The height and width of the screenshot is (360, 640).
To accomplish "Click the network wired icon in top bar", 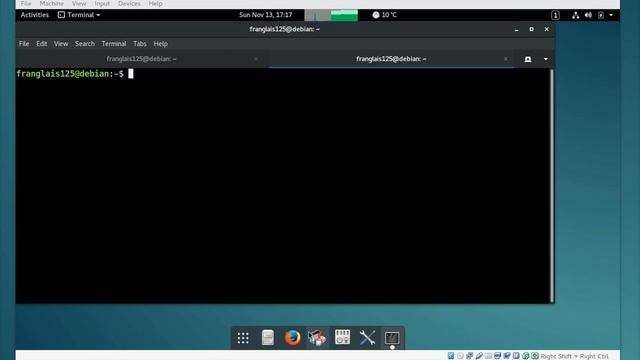I will click(576, 15).
